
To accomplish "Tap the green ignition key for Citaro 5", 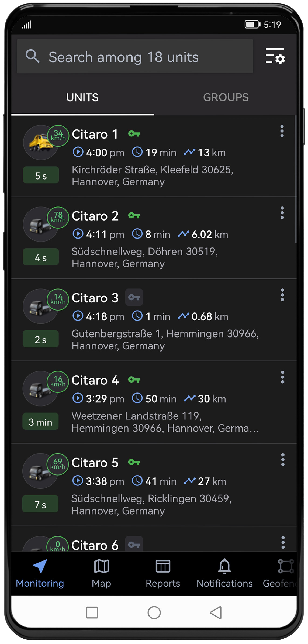I will [x=134, y=462].
